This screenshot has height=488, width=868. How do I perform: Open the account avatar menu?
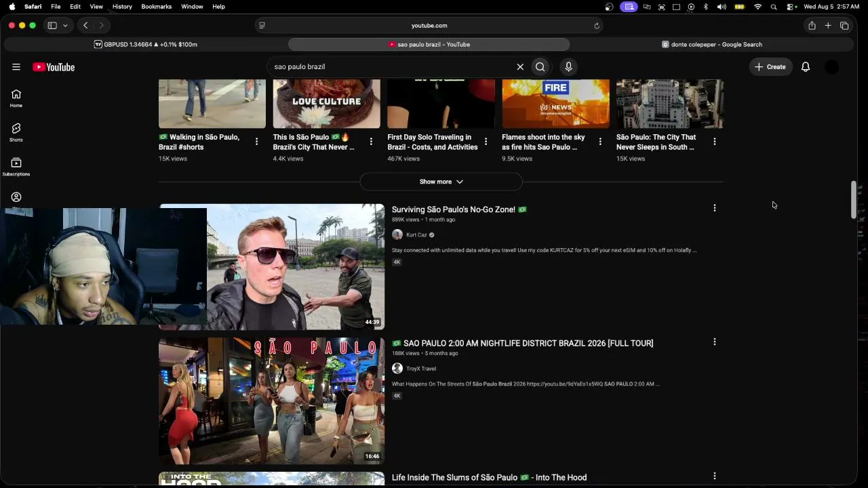point(832,67)
